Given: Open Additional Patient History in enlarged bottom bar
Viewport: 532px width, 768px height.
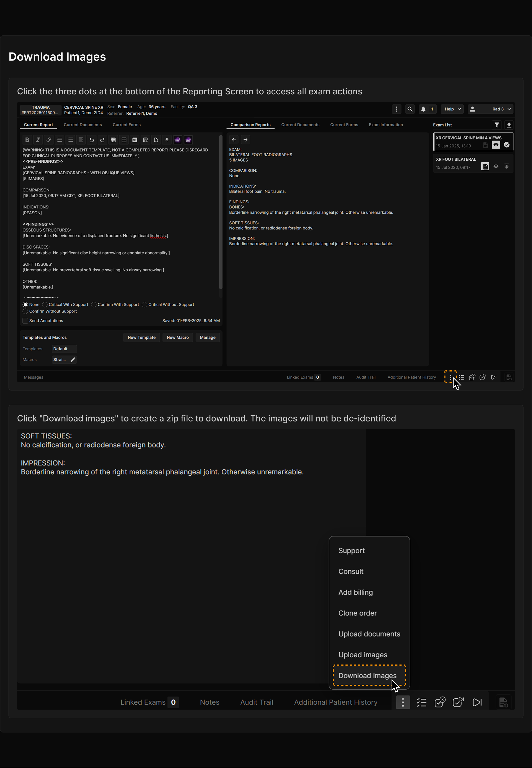Looking at the screenshot, I should (336, 702).
